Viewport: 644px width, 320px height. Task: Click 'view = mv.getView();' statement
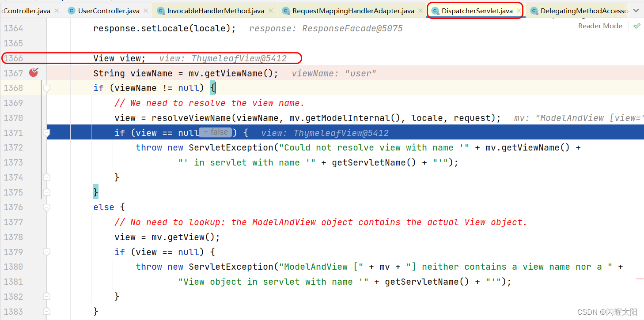pyautogui.click(x=167, y=237)
